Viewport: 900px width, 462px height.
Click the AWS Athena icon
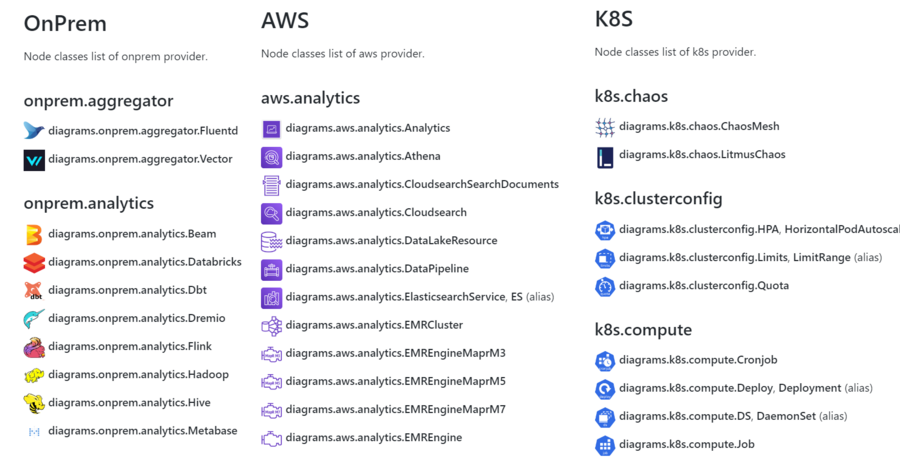click(271, 157)
